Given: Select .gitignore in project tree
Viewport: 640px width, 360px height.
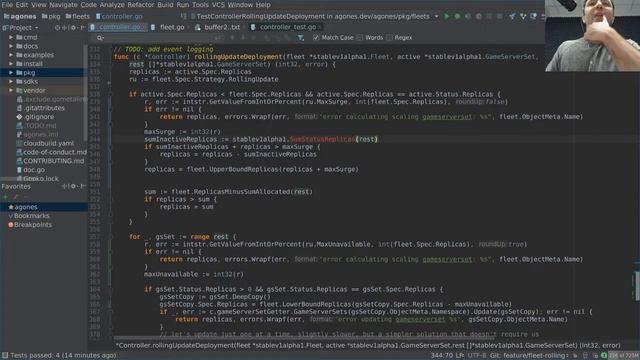Looking at the screenshot, I should click(x=39, y=117).
